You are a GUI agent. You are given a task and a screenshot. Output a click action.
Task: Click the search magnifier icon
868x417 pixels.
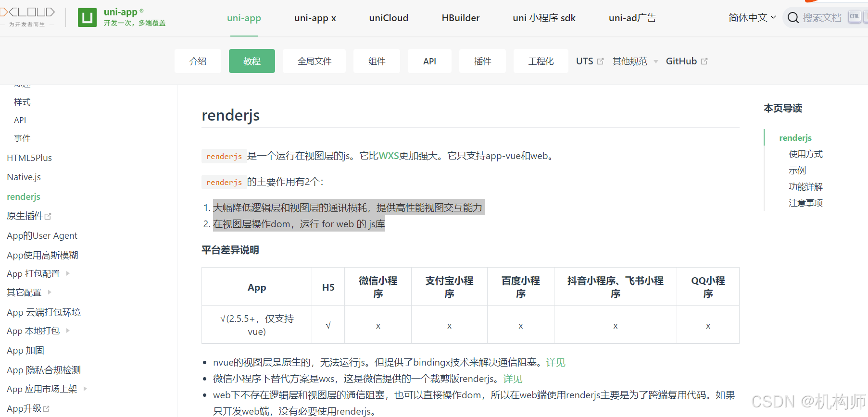coord(793,18)
